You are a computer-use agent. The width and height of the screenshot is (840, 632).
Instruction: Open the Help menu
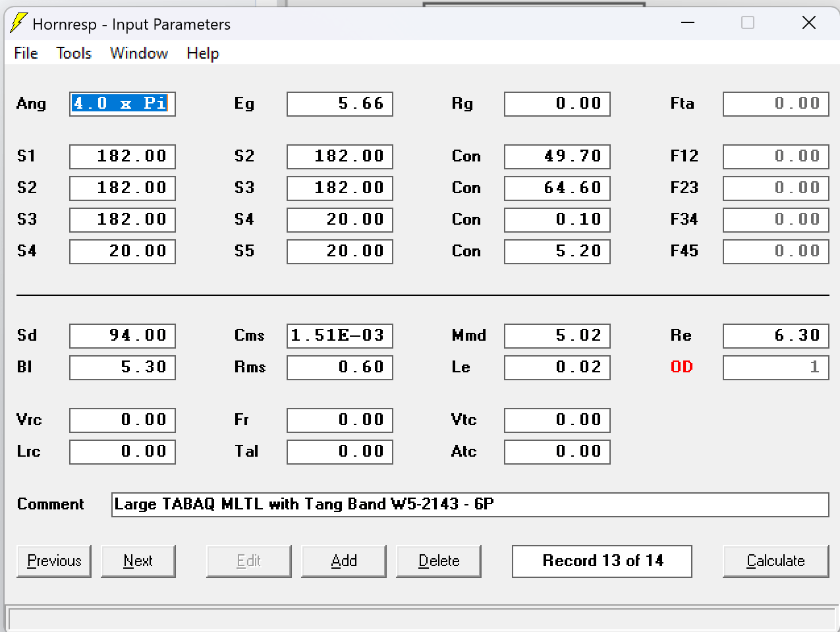pyautogui.click(x=202, y=53)
